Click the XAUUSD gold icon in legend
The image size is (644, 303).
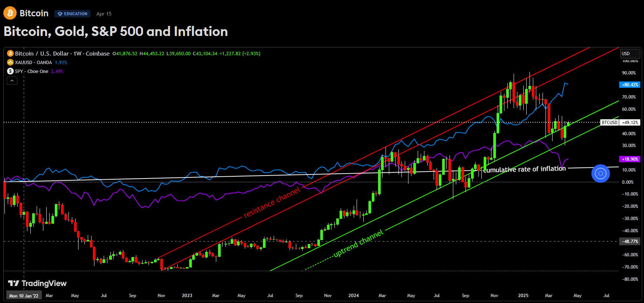tap(10, 62)
